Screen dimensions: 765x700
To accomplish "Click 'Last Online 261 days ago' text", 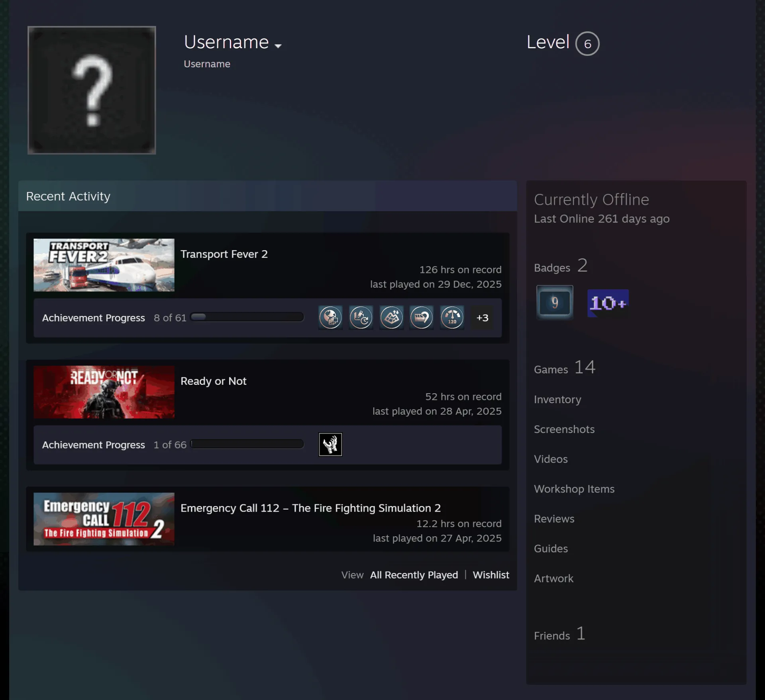I will (x=602, y=219).
